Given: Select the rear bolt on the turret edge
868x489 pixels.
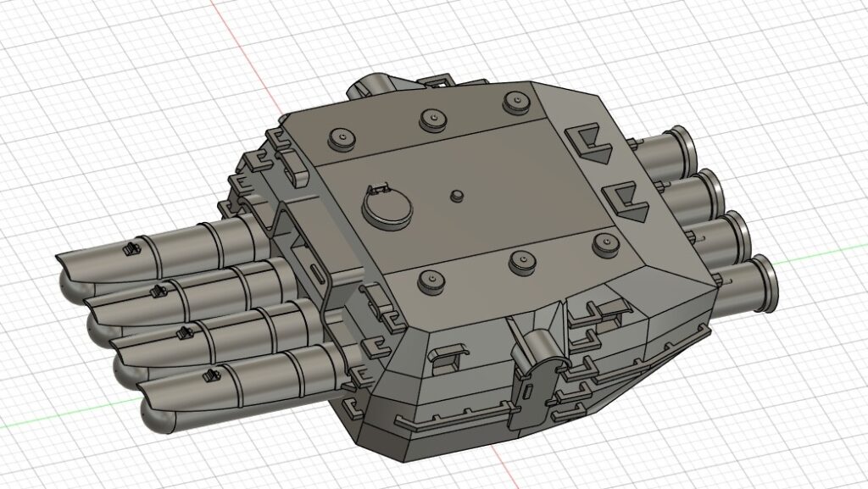Looking at the screenshot, I should (x=515, y=98).
